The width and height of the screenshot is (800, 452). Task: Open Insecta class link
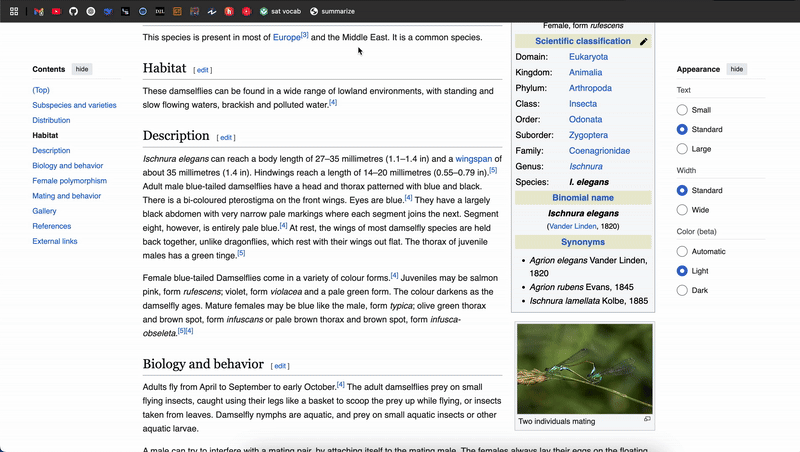pos(583,104)
